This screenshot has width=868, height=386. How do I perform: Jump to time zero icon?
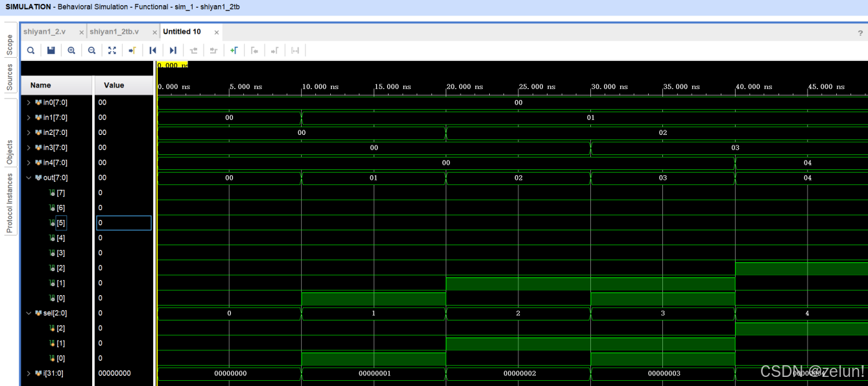tap(153, 51)
